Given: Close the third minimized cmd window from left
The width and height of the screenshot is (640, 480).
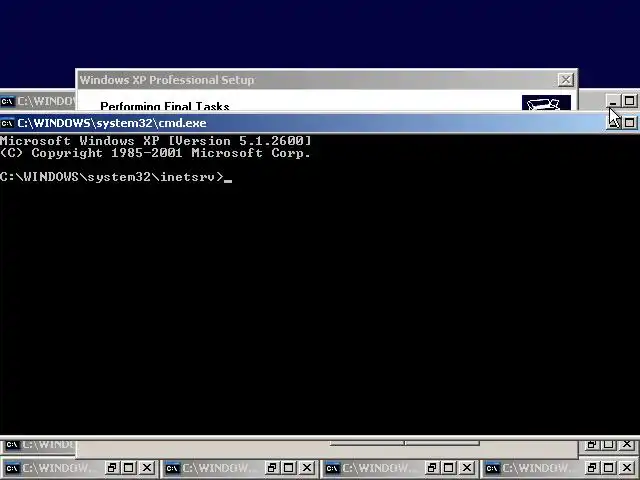Looking at the screenshot, I should [467, 468].
